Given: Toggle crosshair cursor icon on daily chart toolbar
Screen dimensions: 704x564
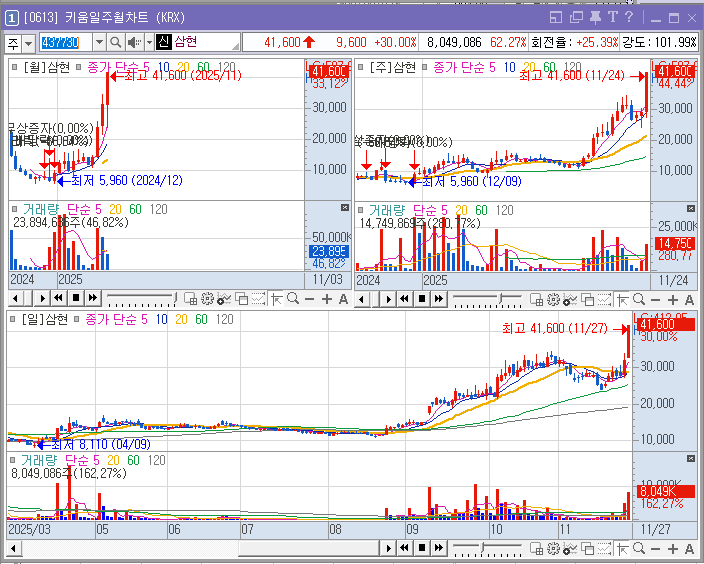Looking at the screenshot, I should [x=622, y=548].
